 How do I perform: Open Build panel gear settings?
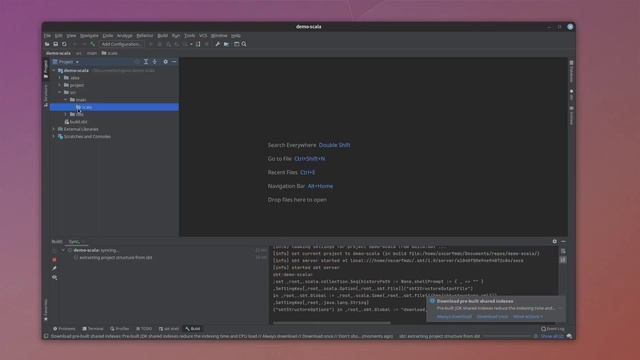click(554, 242)
